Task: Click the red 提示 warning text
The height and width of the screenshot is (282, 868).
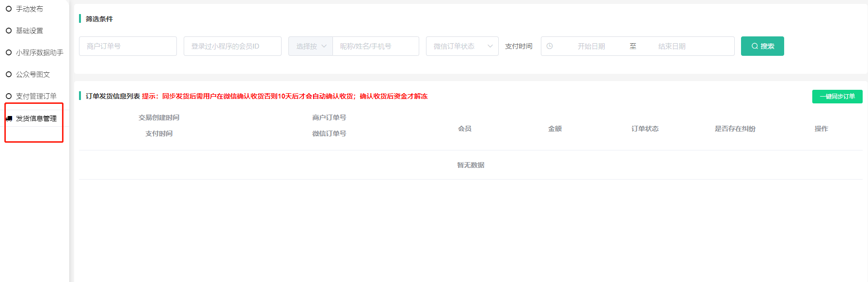Action: 285,96
